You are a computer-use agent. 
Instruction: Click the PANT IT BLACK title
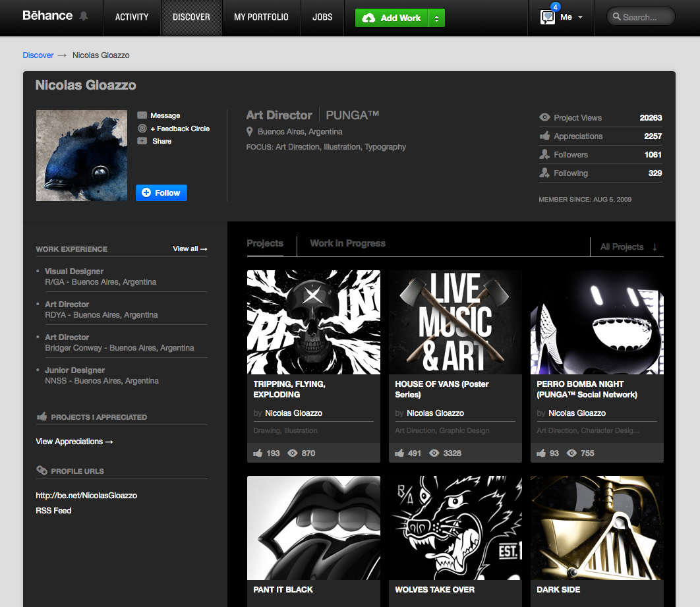pyautogui.click(x=283, y=590)
